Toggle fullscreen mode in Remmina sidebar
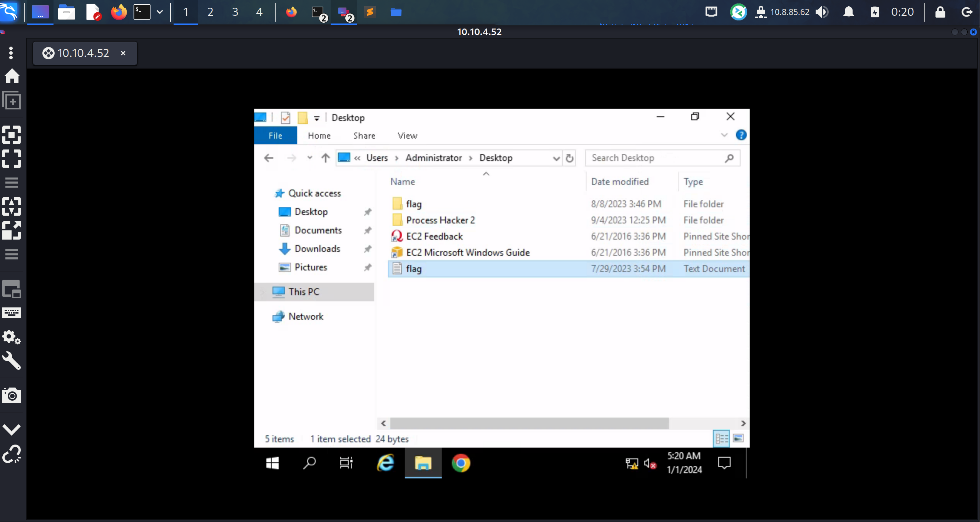Viewport: 980px width, 522px height. pos(12,158)
